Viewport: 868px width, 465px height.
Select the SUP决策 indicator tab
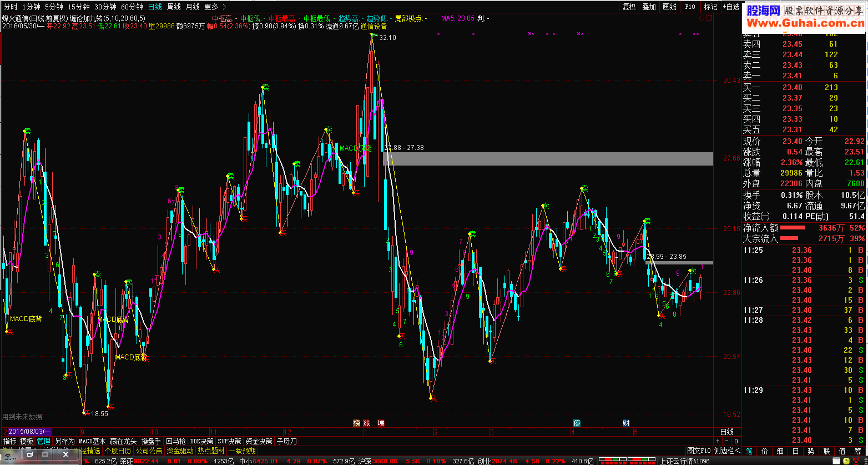tap(229, 441)
